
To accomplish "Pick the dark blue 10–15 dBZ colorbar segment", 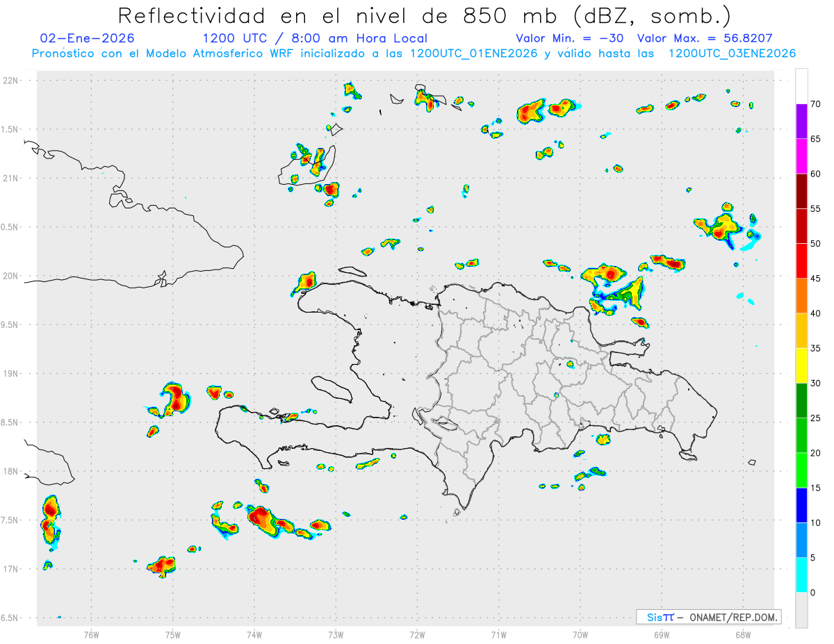I will pyautogui.click(x=801, y=505).
